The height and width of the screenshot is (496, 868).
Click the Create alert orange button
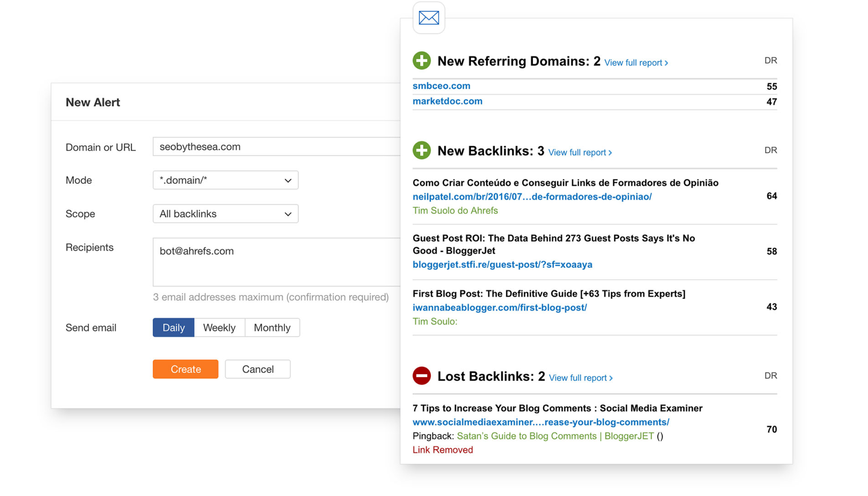(185, 369)
